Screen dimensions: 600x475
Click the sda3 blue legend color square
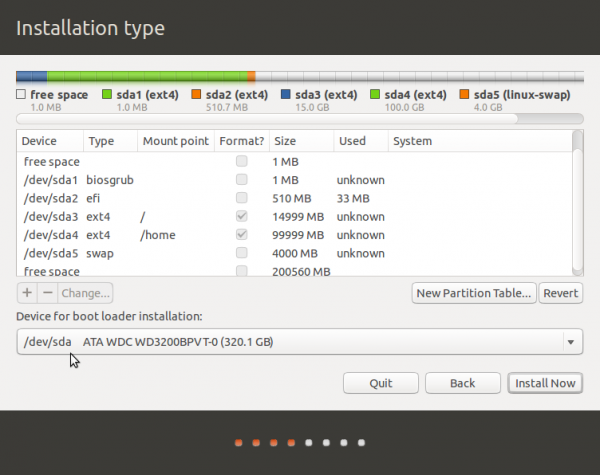286,95
